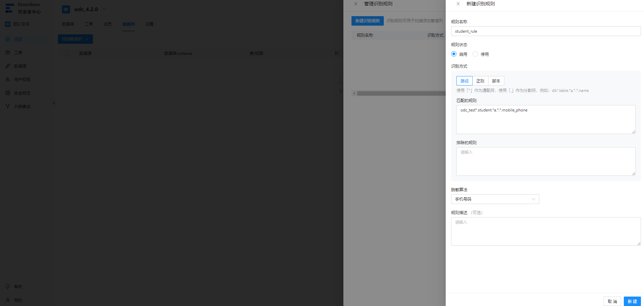
Task: Switch identification method to 正则
Action: (480, 81)
